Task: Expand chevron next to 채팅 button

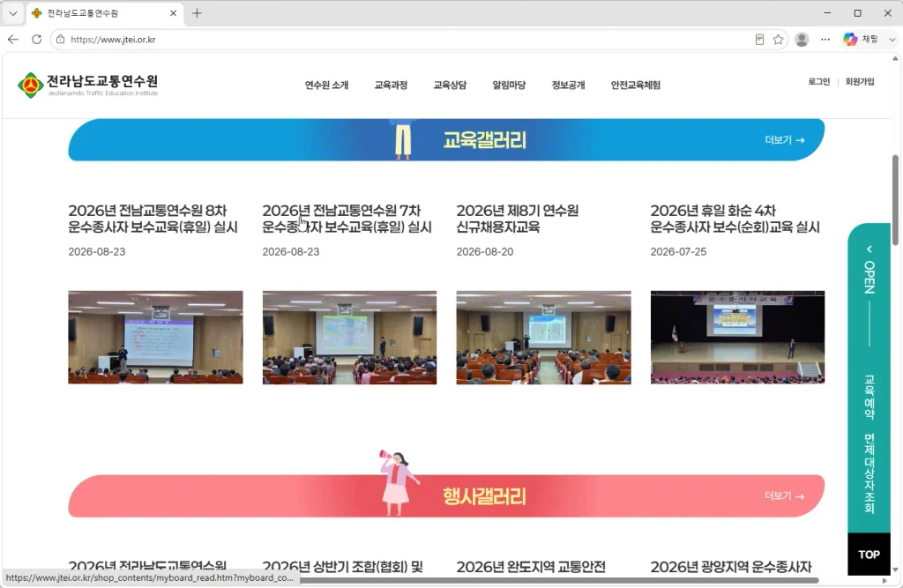Action: [892, 39]
